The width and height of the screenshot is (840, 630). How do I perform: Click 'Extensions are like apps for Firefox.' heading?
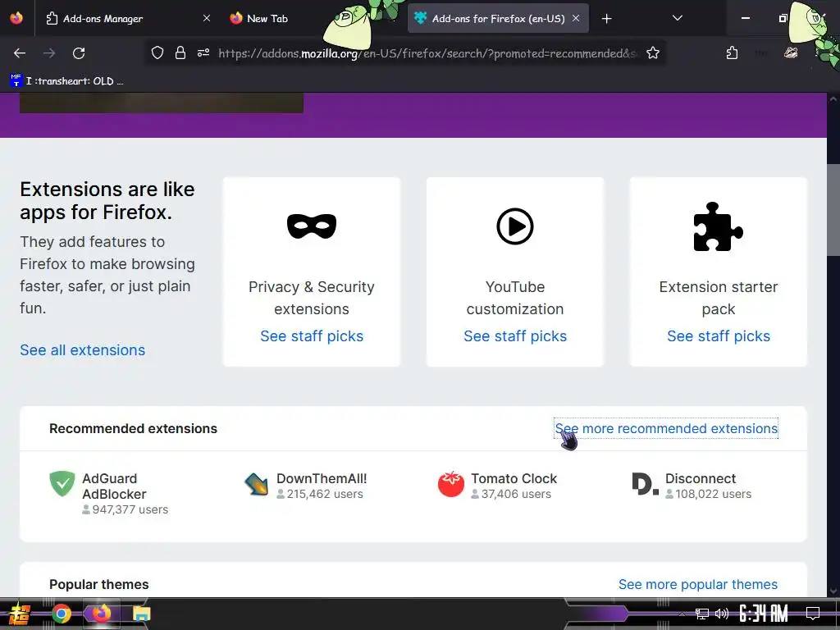coord(107,201)
